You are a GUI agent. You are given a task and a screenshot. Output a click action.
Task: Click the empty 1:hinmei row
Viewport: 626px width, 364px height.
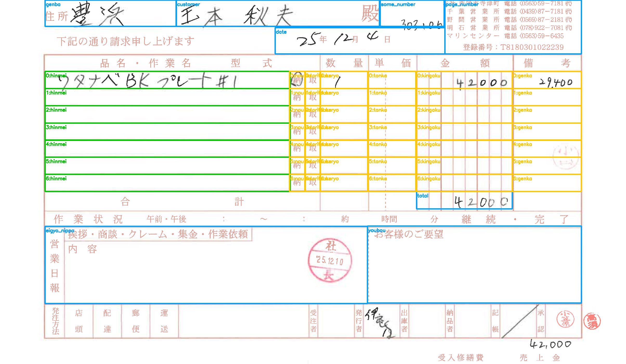pos(167,97)
